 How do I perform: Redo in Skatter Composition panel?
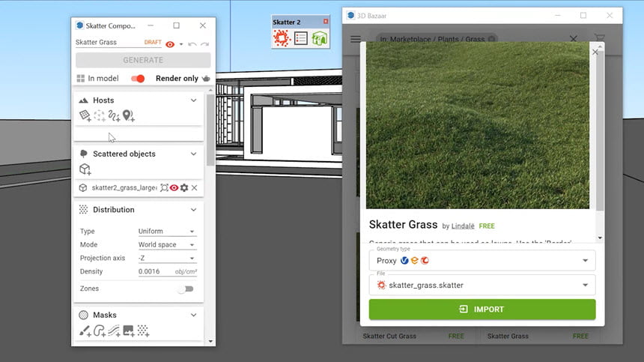click(x=205, y=44)
